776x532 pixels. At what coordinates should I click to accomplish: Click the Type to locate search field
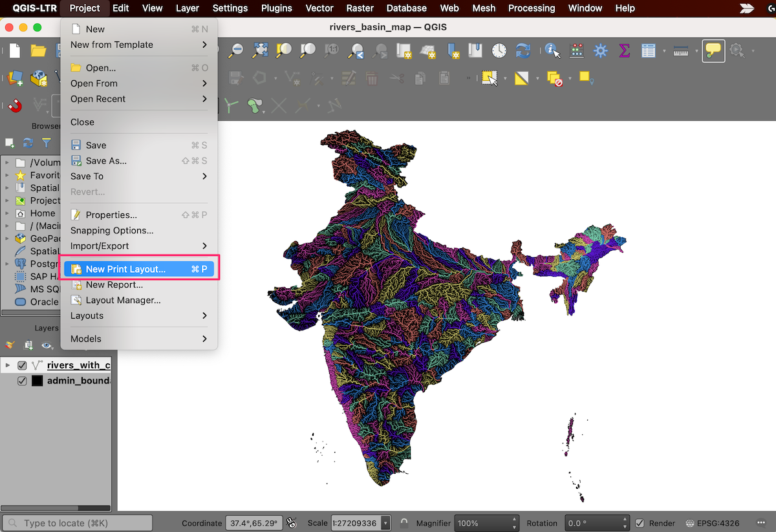point(78,523)
